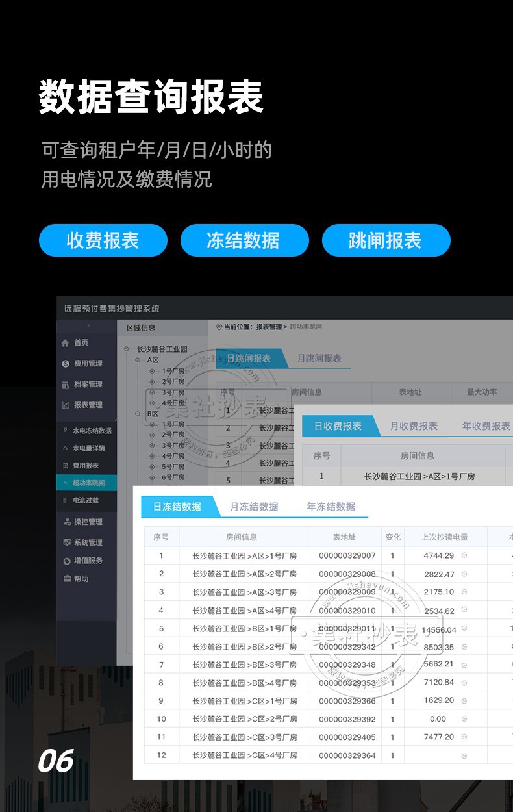The width and height of the screenshot is (513, 812).
Task: Open dropdown arrow next to 1629.20
Action: coord(464,701)
